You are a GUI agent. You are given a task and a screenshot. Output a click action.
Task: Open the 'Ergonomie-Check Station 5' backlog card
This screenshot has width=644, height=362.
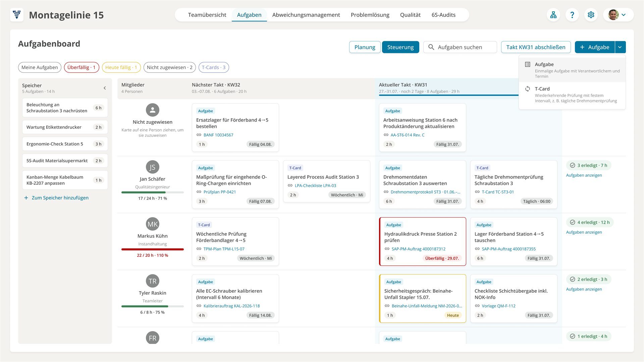pyautogui.click(x=65, y=144)
